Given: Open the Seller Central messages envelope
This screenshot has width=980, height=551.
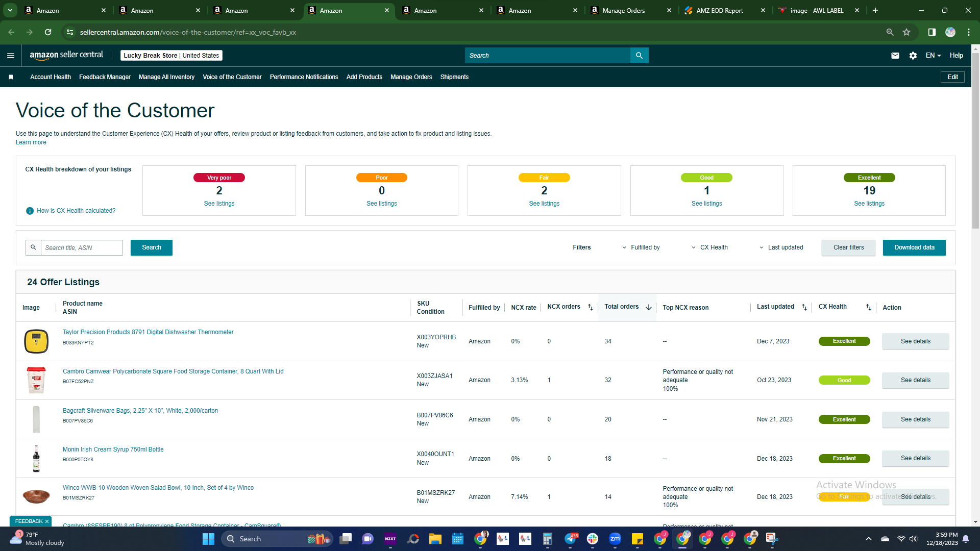Looking at the screenshot, I should 895,56.
